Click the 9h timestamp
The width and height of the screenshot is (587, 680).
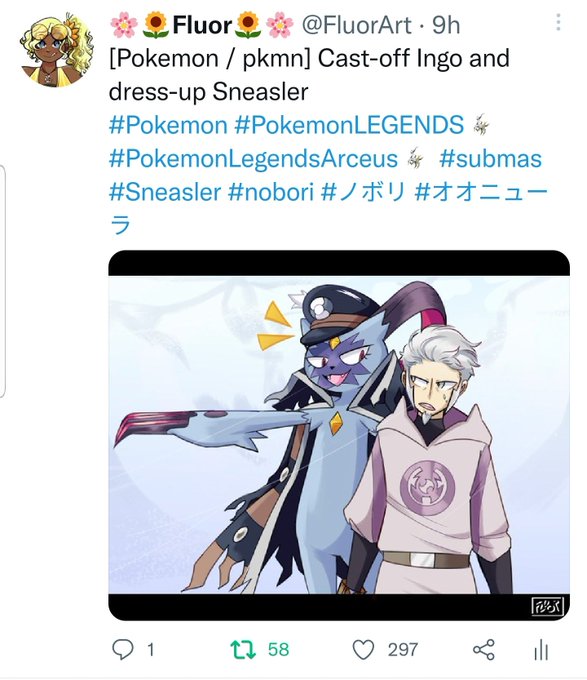[446, 25]
